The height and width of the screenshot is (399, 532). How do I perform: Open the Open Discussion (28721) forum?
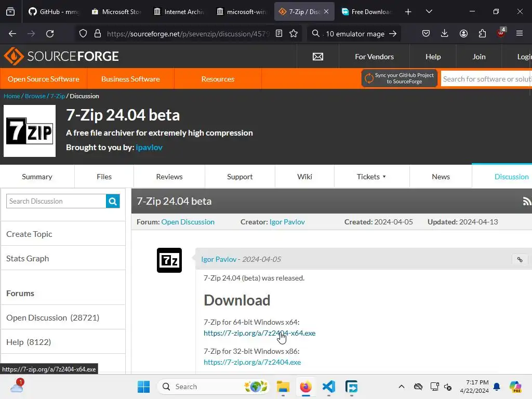pyautogui.click(x=52, y=317)
